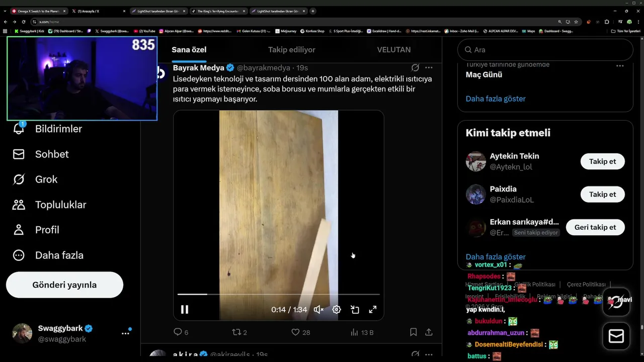The height and width of the screenshot is (362, 644).
Task: Pause the playing video
Action: tap(185, 310)
